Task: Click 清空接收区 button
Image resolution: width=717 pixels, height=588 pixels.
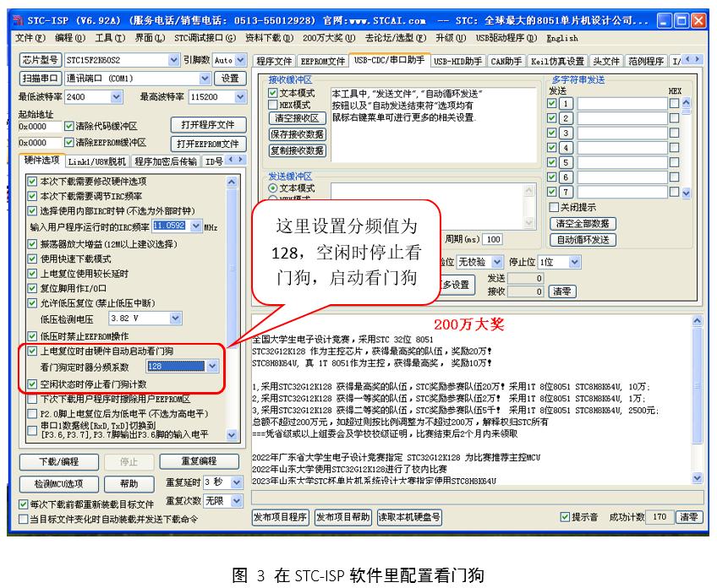Action: (298, 118)
